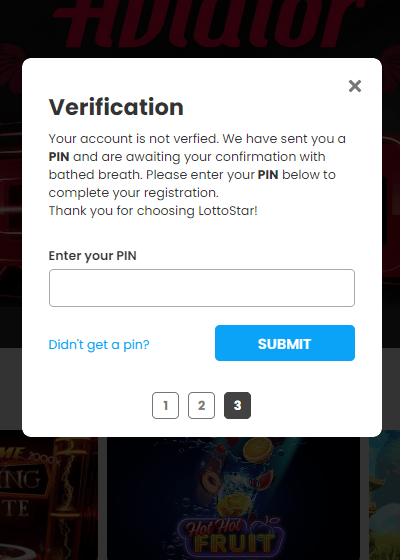Close the Verification dialog with the X
The image size is (400, 560).
coord(355,86)
